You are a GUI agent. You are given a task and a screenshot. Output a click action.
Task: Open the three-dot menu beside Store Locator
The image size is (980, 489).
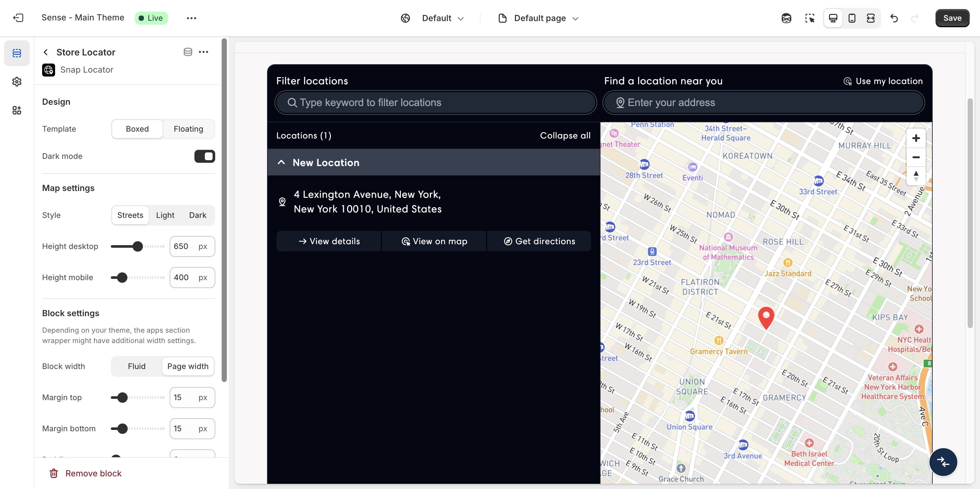pyautogui.click(x=204, y=52)
